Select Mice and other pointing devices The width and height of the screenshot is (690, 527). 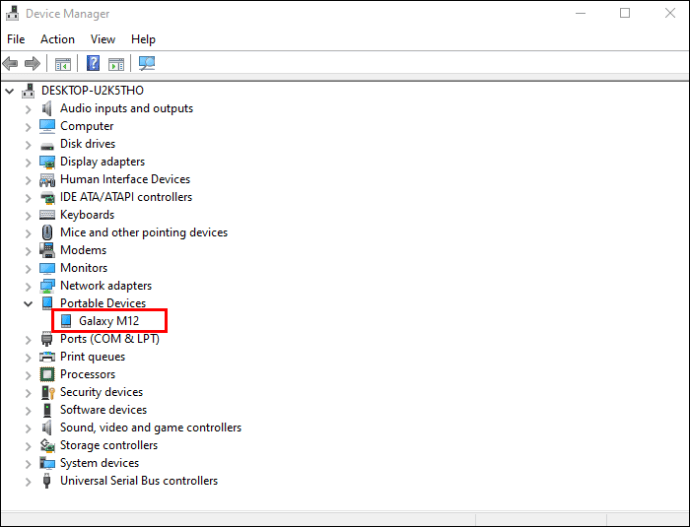click(144, 232)
